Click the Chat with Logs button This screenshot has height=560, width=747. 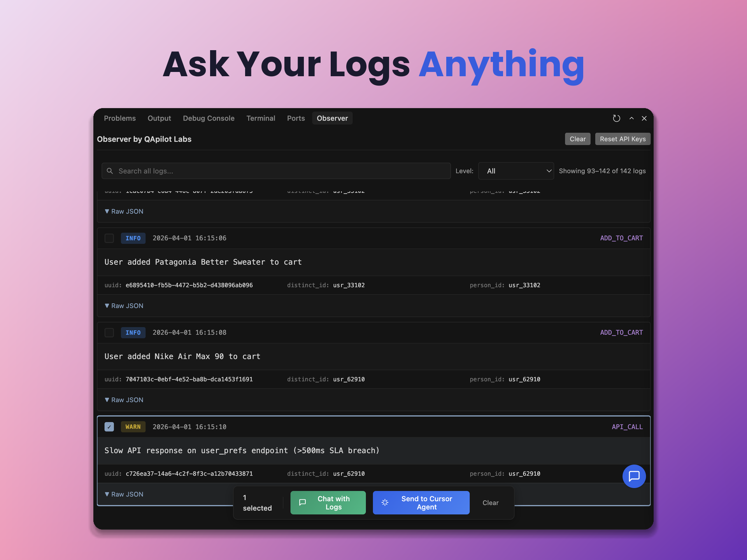pyautogui.click(x=328, y=502)
